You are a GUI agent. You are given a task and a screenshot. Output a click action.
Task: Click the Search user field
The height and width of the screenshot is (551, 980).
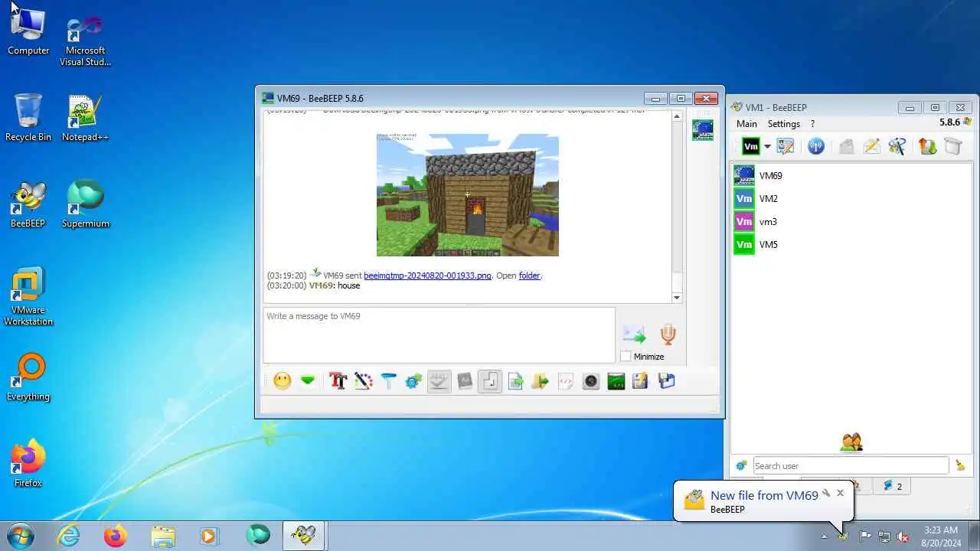(851, 465)
